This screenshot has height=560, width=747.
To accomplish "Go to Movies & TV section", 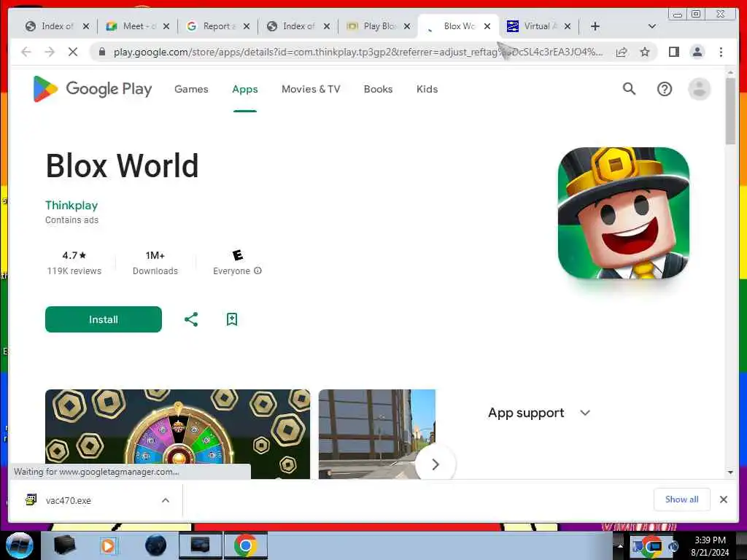I will 311,89.
